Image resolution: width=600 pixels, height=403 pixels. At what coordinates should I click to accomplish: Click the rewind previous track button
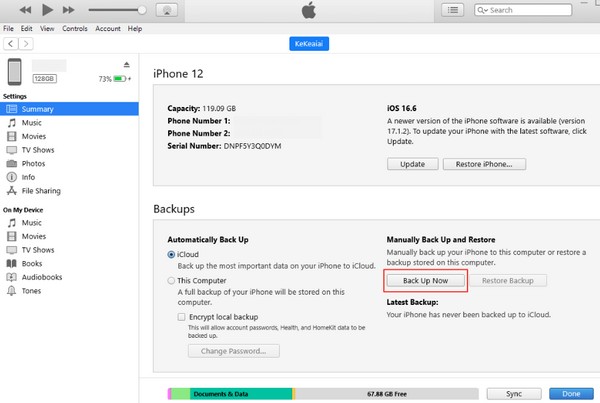point(25,10)
